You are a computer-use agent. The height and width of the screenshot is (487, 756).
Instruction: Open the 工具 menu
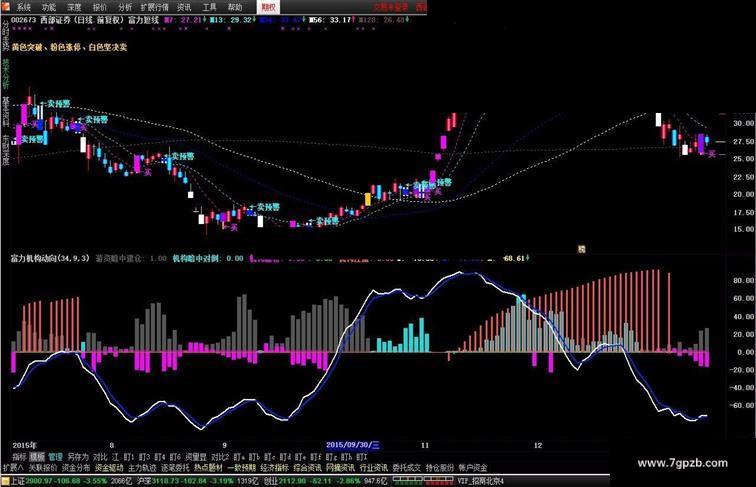tap(210, 7)
